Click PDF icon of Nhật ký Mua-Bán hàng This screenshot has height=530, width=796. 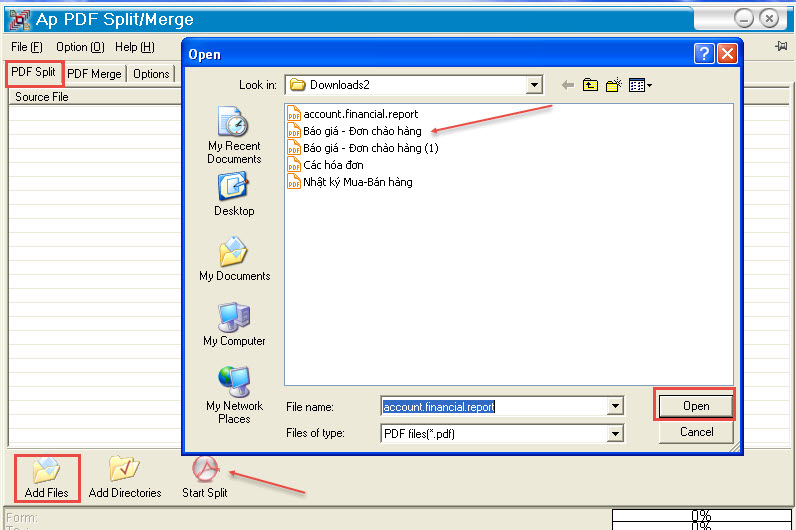294,181
